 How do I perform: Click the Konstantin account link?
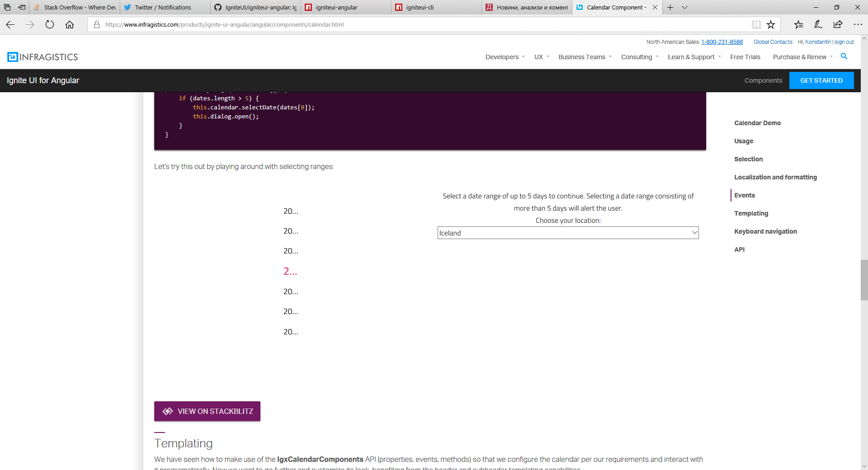[x=818, y=42]
